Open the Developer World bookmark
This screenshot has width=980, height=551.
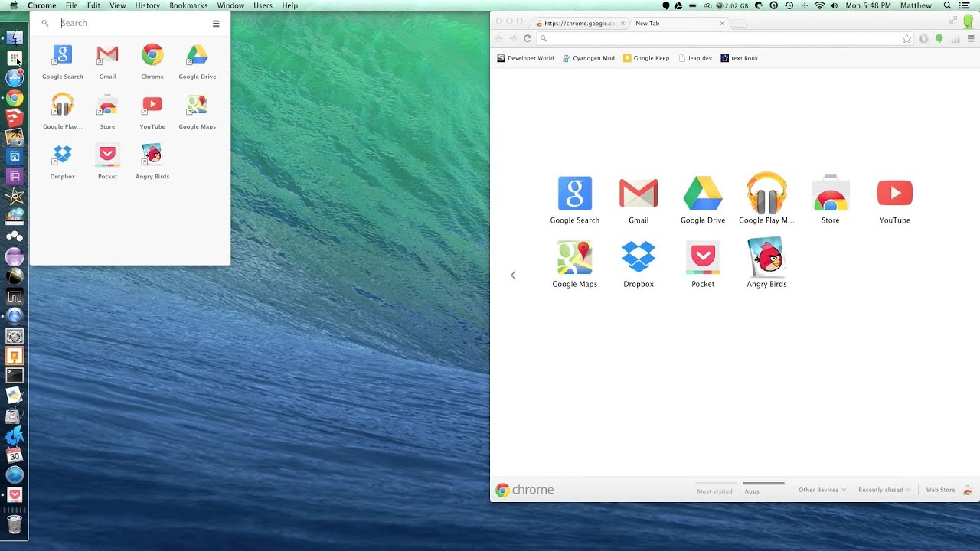tap(525, 58)
